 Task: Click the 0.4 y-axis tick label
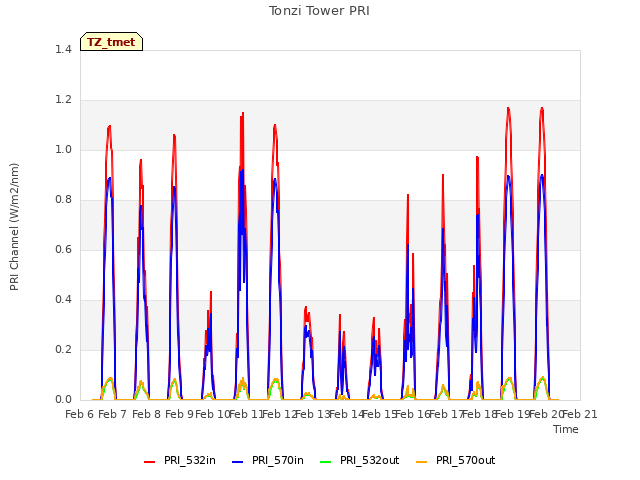63,300
